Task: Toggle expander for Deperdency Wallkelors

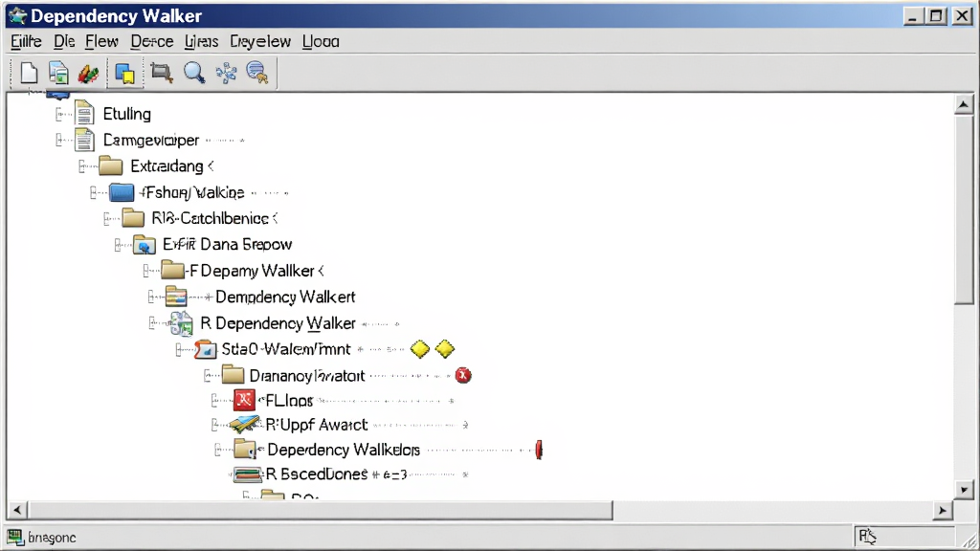Action: tap(219, 450)
